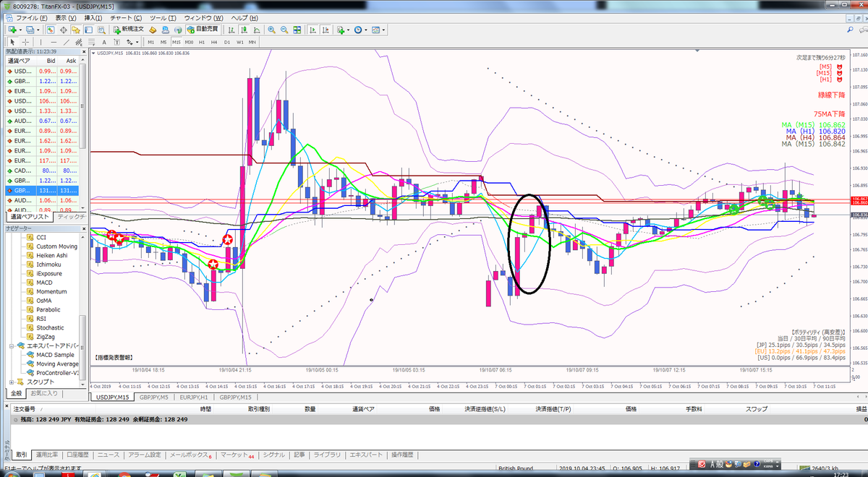Select the Heiken Ashi indicator

pyautogui.click(x=51, y=255)
